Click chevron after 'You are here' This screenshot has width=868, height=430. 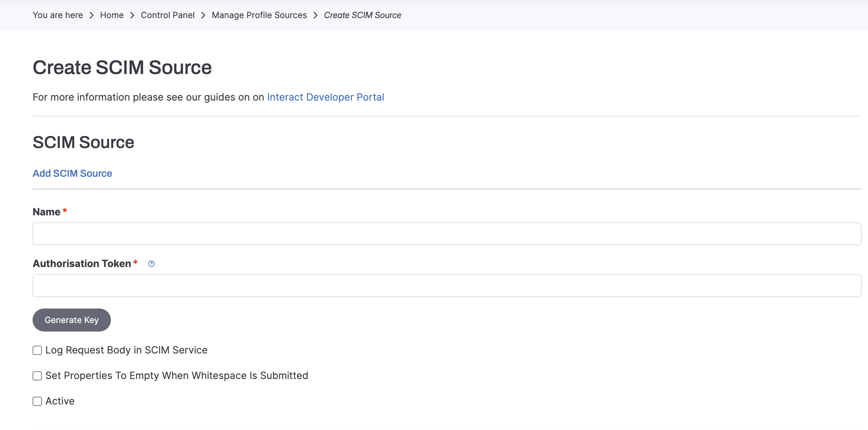(x=91, y=15)
